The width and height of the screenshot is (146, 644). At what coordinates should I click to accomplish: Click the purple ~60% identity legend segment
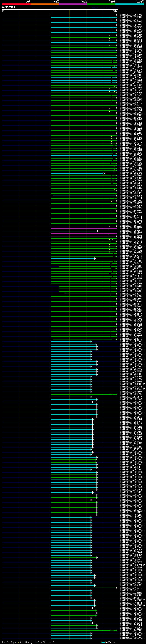coord(73,4)
